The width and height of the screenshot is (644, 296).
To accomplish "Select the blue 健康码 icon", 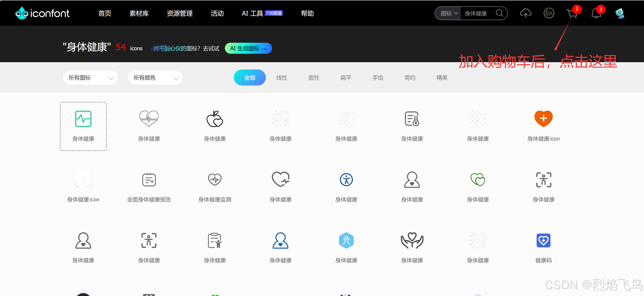I will (543, 240).
